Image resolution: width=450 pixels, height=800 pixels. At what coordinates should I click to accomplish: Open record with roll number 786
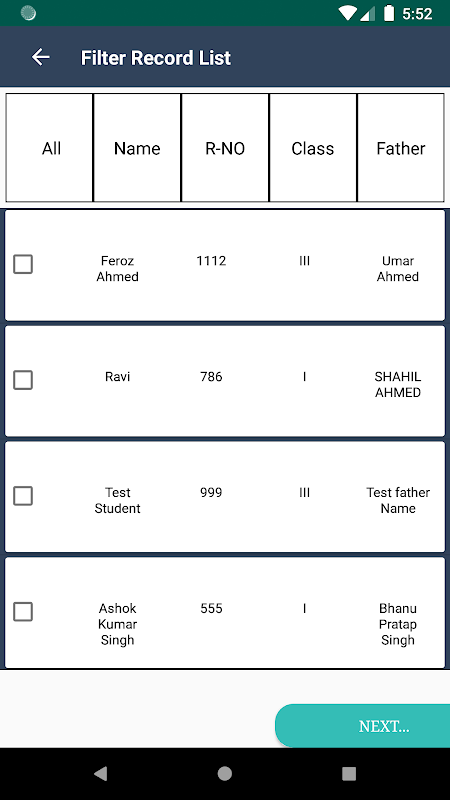click(x=211, y=377)
